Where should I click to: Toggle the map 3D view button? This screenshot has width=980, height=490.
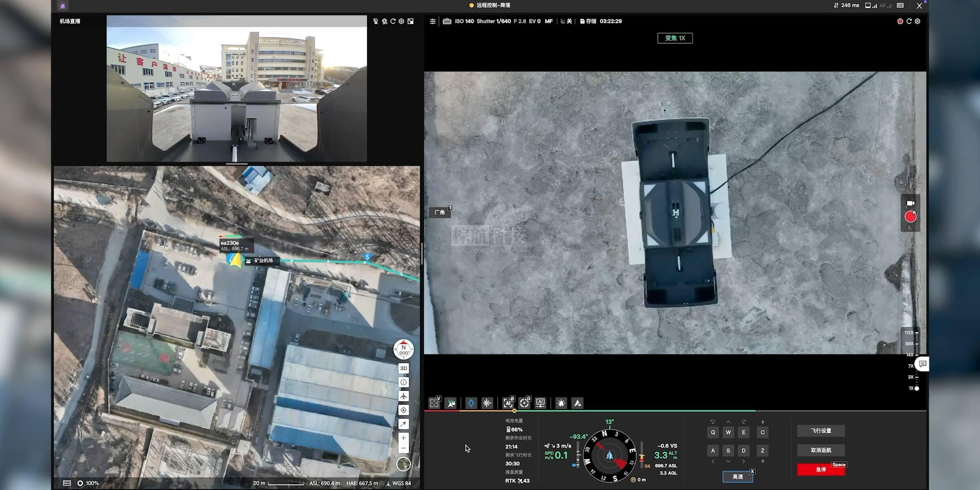tap(403, 368)
